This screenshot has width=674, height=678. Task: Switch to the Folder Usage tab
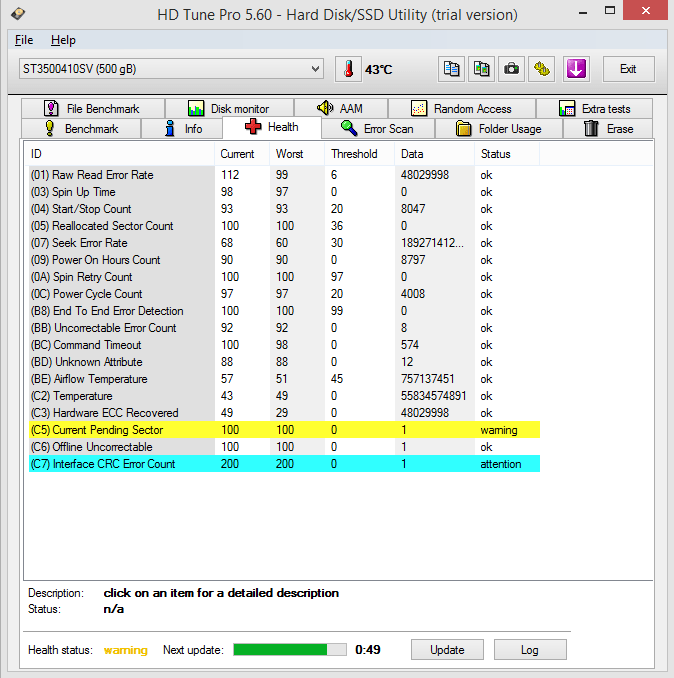coord(499,129)
